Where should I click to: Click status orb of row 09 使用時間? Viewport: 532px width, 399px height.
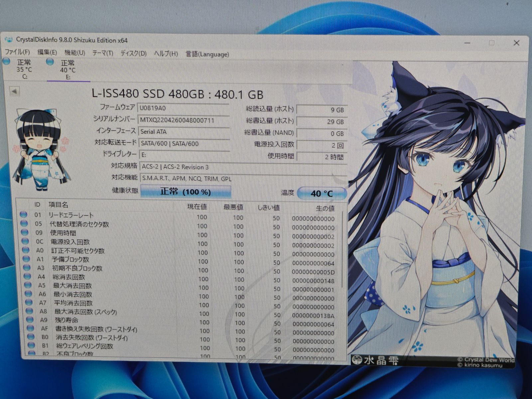click(25, 232)
